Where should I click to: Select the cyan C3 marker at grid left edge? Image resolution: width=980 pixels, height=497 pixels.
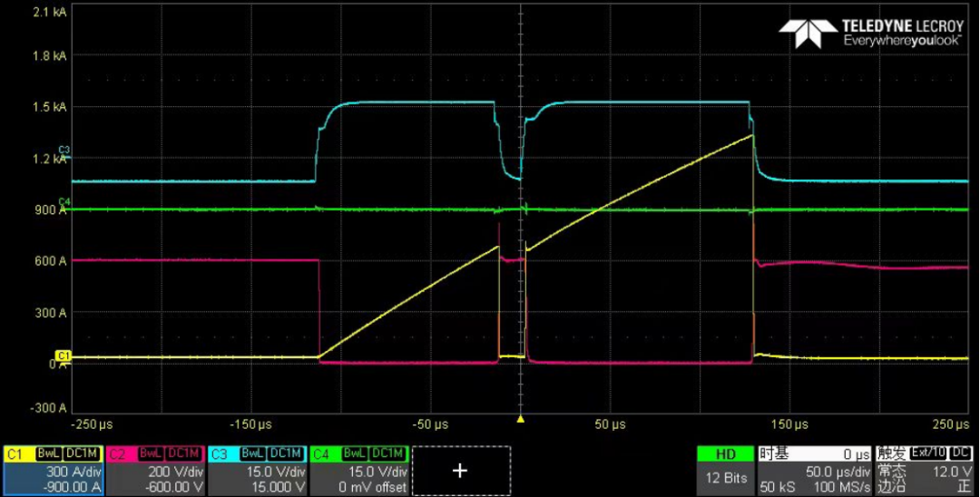tap(64, 150)
